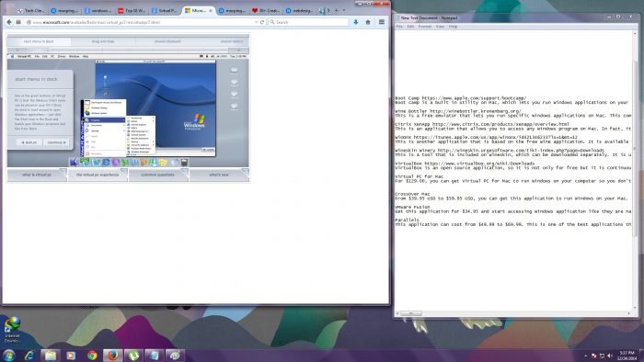The width and height of the screenshot is (644, 362).
Task: Click the Replay button in demo
Action: [29, 142]
